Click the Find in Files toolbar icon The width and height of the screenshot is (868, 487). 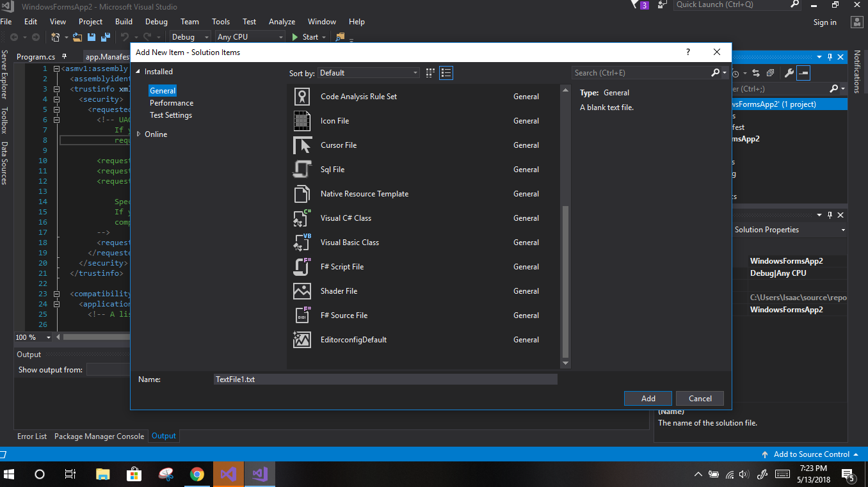(x=341, y=37)
